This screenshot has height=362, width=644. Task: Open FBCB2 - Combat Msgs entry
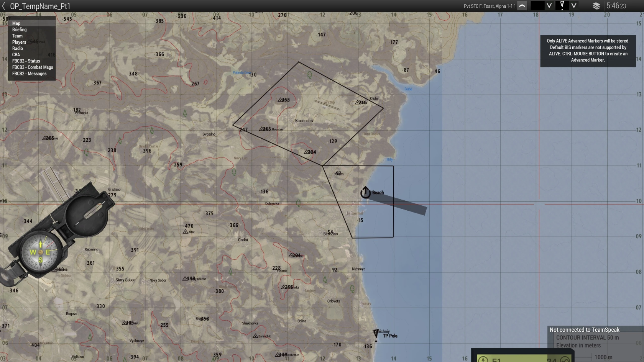click(x=33, y=67)
